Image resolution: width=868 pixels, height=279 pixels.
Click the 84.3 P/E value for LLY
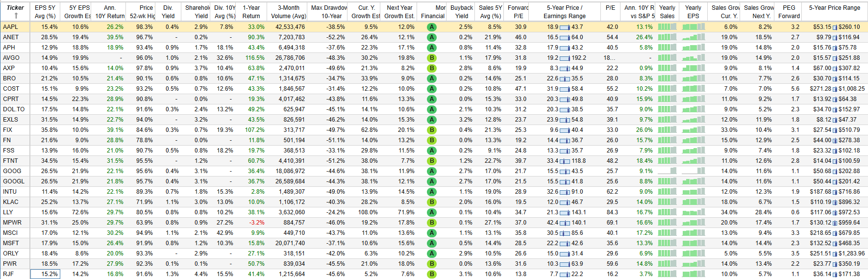click(612, 212)
